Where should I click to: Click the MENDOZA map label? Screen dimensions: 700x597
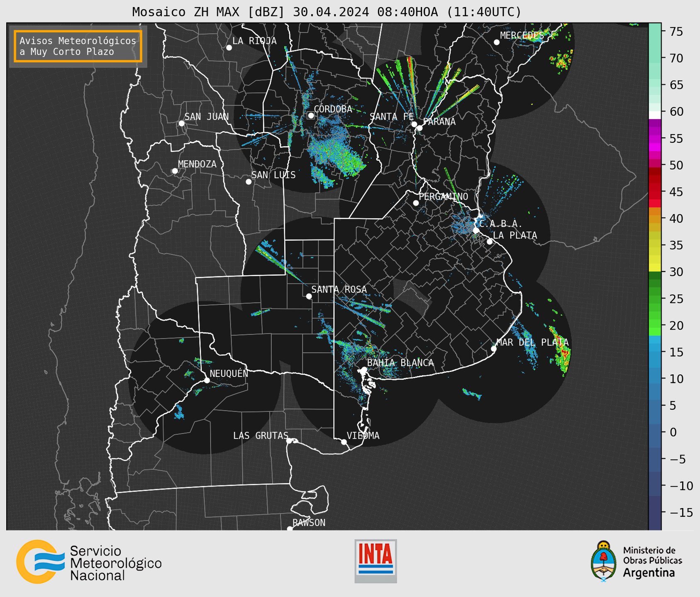coord(197,164)
